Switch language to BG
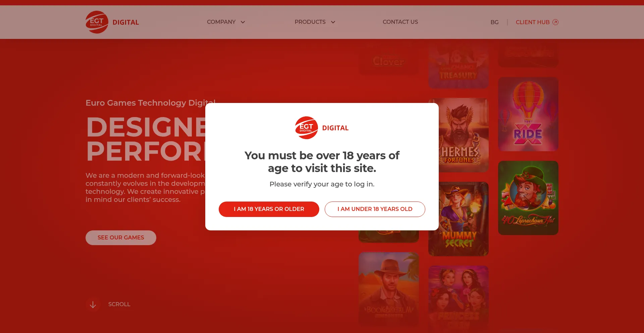The width and height of the screenshot is (644, 333). point(494,22)
